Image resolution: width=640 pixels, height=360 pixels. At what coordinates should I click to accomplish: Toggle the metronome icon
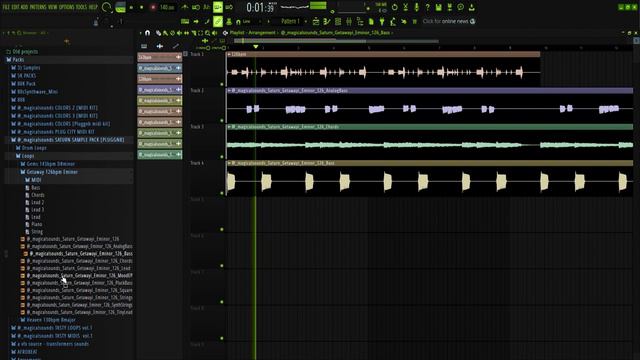(x=185, y=7)
